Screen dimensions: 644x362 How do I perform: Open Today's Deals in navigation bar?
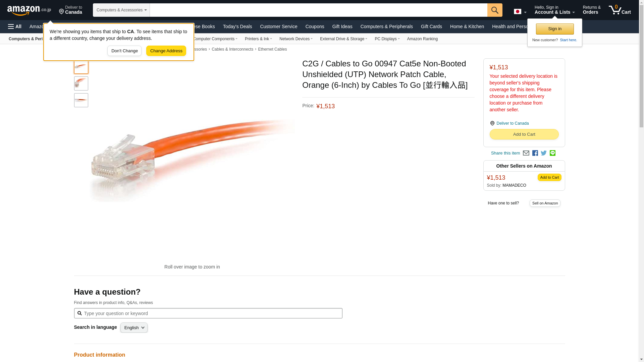tap(237, 26)
